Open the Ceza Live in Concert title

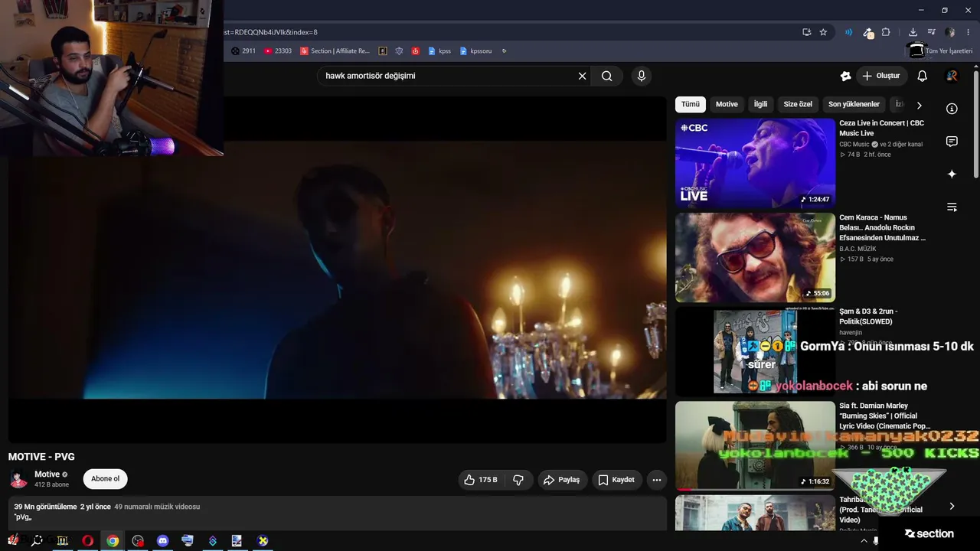881,128
